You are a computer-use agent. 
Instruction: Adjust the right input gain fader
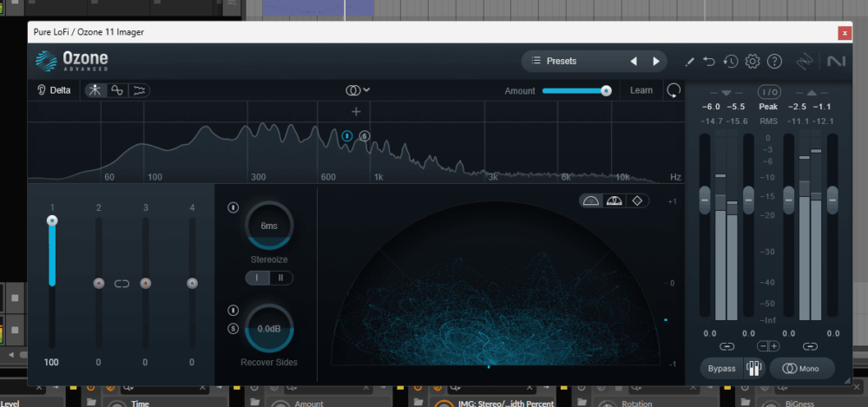click(748, 200)
